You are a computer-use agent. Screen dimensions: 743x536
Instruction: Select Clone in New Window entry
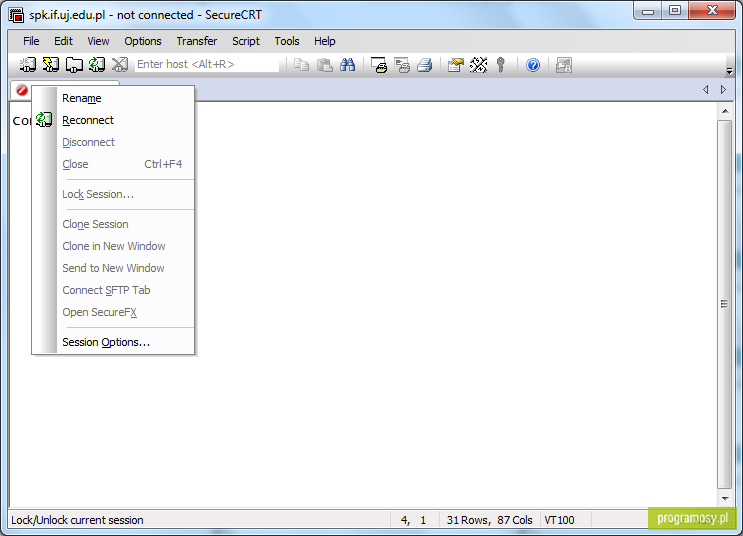pyautogui.click(x=114, y=246)
